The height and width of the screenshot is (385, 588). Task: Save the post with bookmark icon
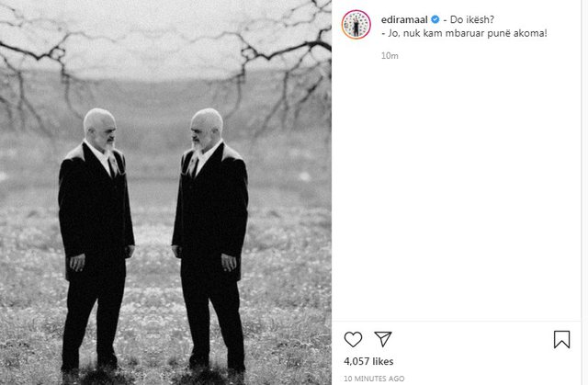pyautogui.click(x=561, y=339)
